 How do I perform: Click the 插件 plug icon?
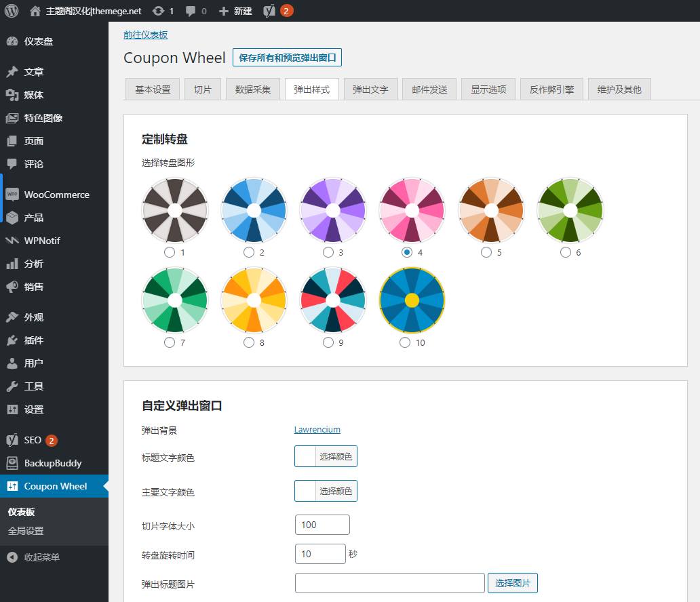click(x=12, y=340)
